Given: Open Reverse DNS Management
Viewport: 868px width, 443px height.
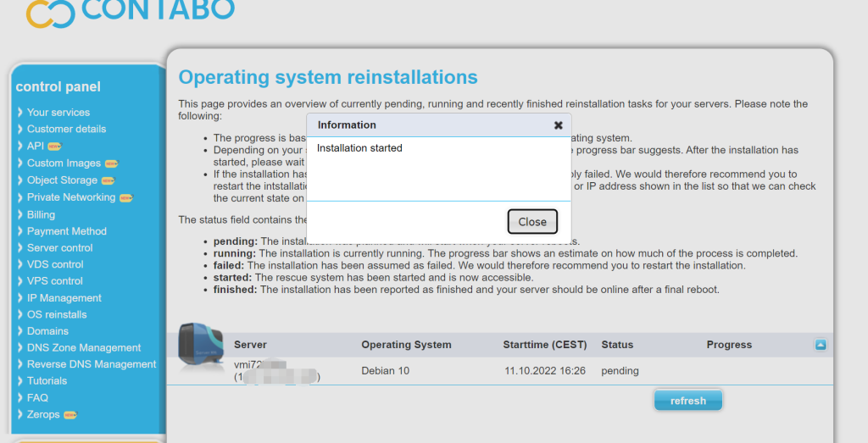Looking at the screenshot, I should [x=92, y=364].
